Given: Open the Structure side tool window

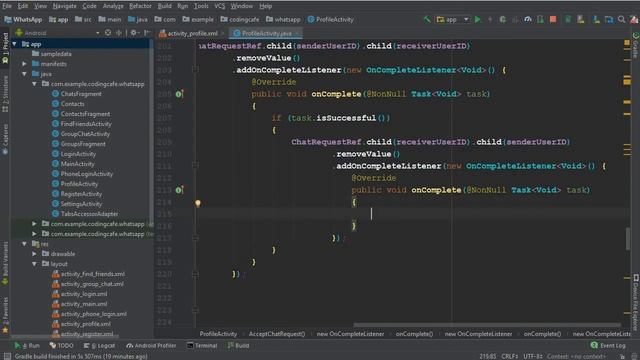Looking at the screenshot, I should pos(5,94).
